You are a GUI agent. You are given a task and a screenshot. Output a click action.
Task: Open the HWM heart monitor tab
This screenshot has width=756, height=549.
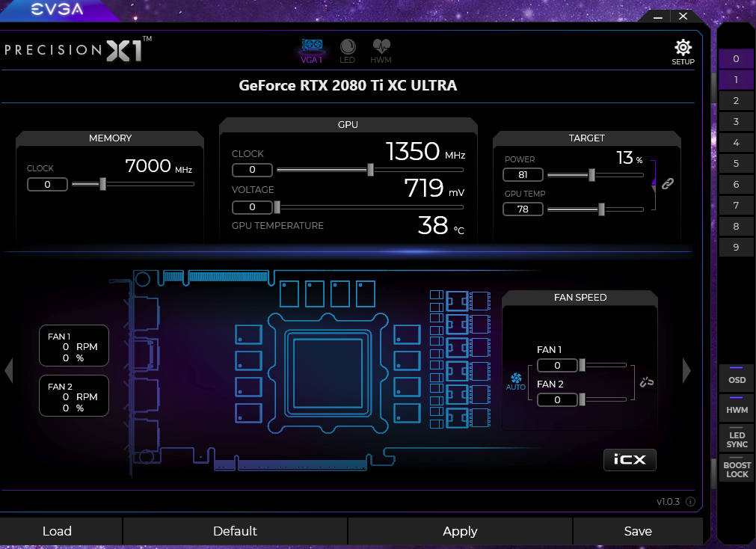(381, 51)
